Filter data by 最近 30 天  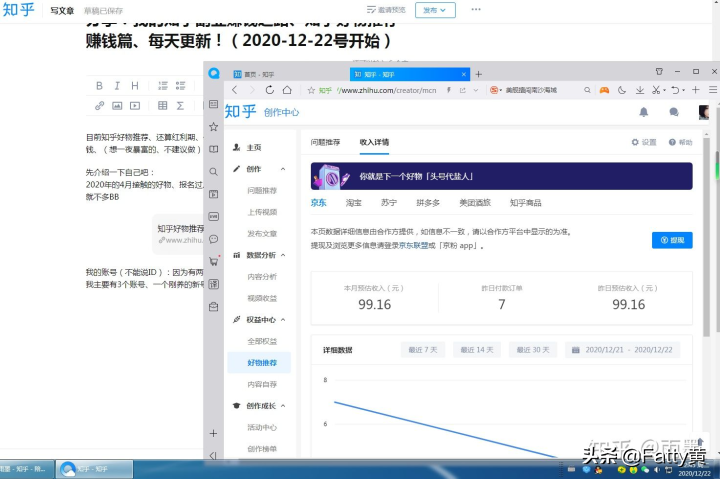[x=533, y=350]
